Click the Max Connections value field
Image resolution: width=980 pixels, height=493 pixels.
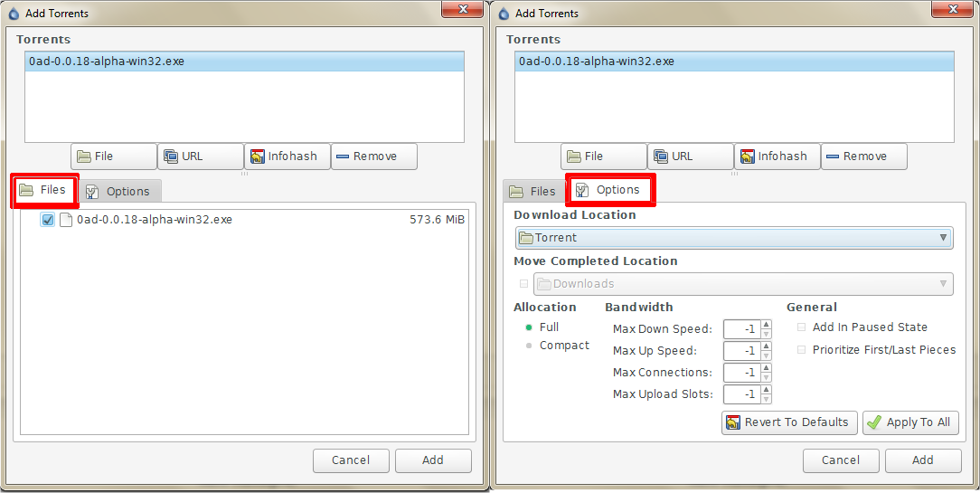tap(742, 373)
